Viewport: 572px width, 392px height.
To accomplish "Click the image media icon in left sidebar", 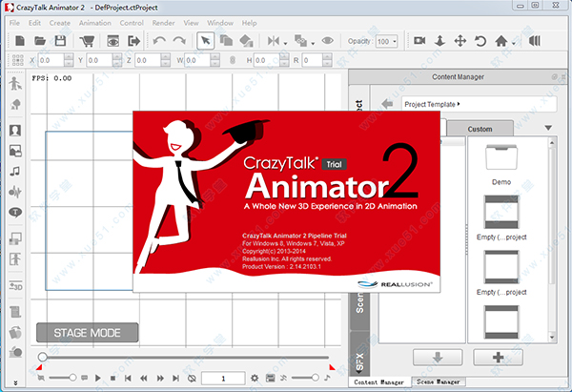I will pos(15,151).
